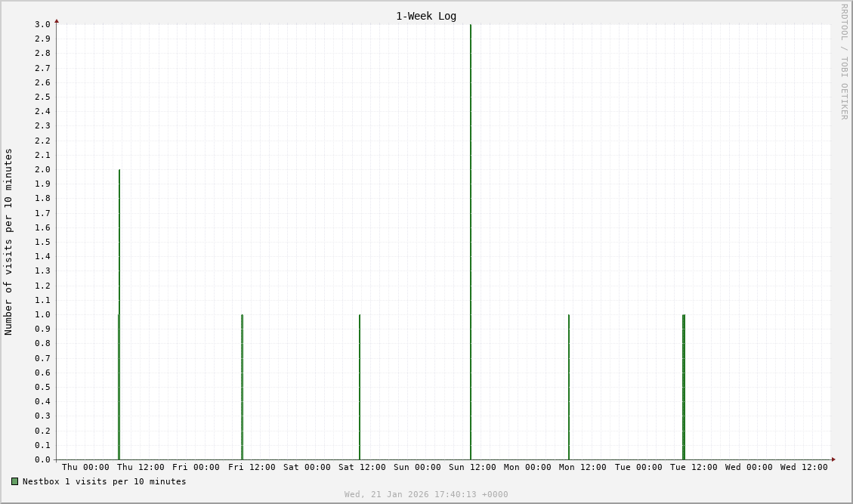Viewport: 853px width, 504px height.
Task: Click the rotated y-axis title text
Action: coord(9,242)
